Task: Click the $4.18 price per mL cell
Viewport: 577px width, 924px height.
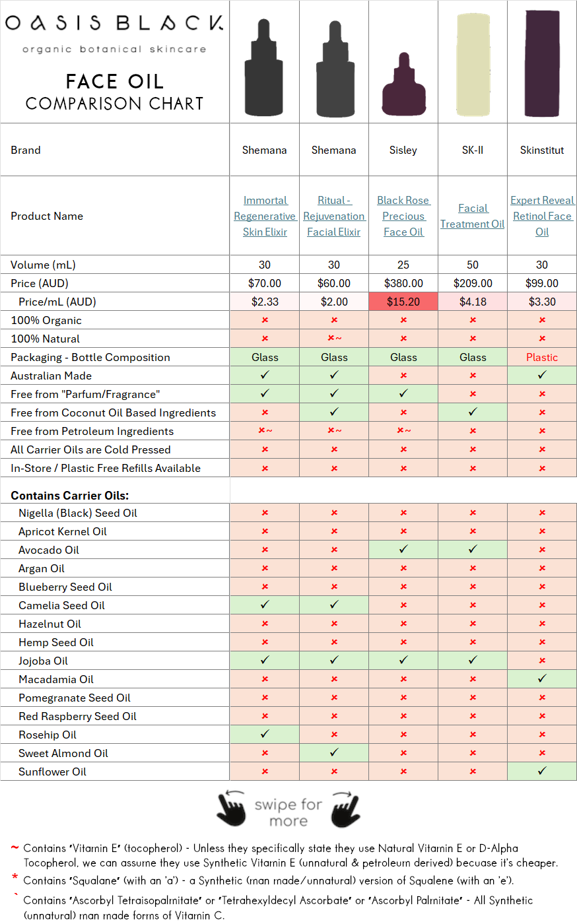Action: pos(473,302)
